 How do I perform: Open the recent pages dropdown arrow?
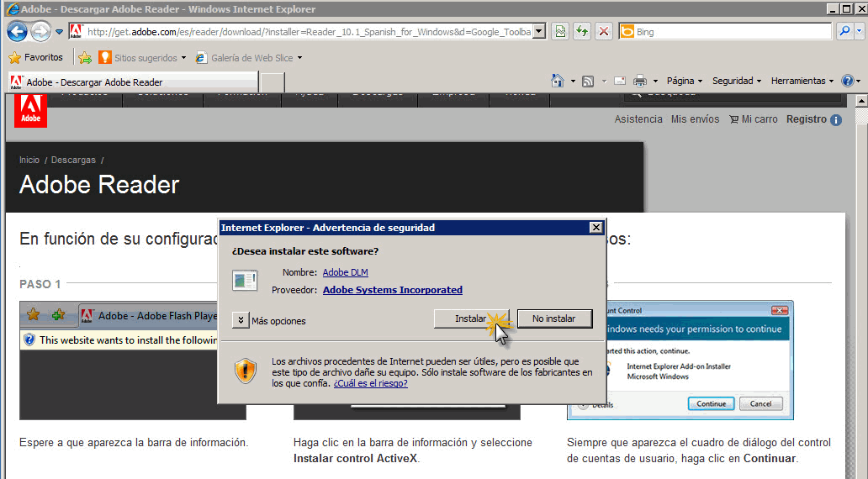point(59,32)
